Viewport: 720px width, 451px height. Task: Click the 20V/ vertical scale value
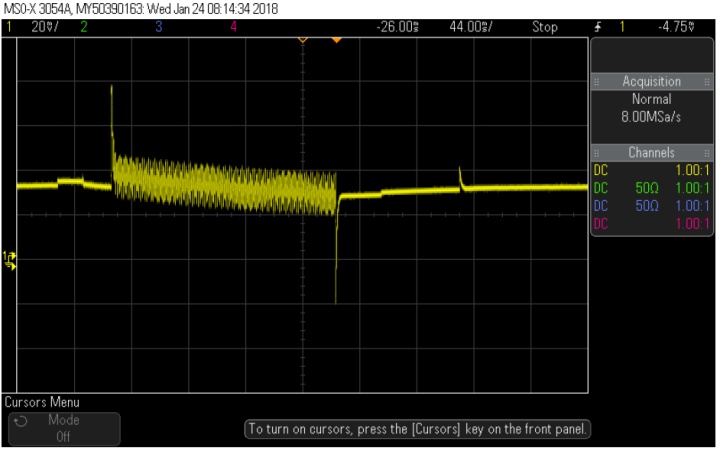45,27
